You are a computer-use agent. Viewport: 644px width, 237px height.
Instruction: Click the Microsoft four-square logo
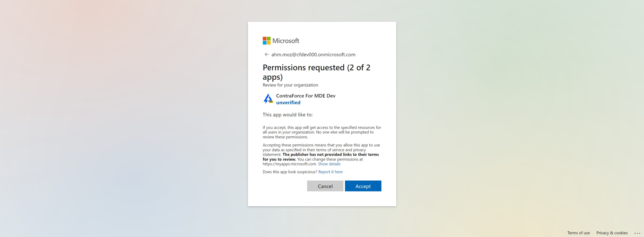click(x=267, y=41)
